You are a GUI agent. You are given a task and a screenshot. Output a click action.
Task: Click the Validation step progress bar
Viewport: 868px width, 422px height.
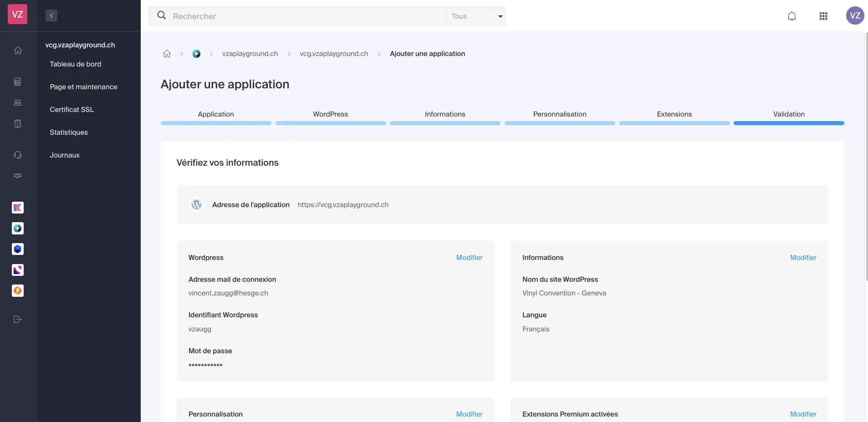click(788, 123)
